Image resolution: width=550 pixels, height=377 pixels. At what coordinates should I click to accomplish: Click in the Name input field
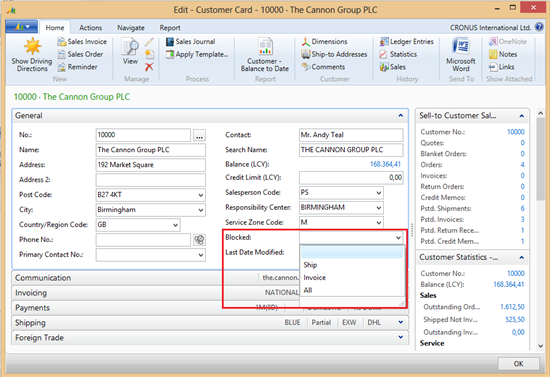coord(150,150)
